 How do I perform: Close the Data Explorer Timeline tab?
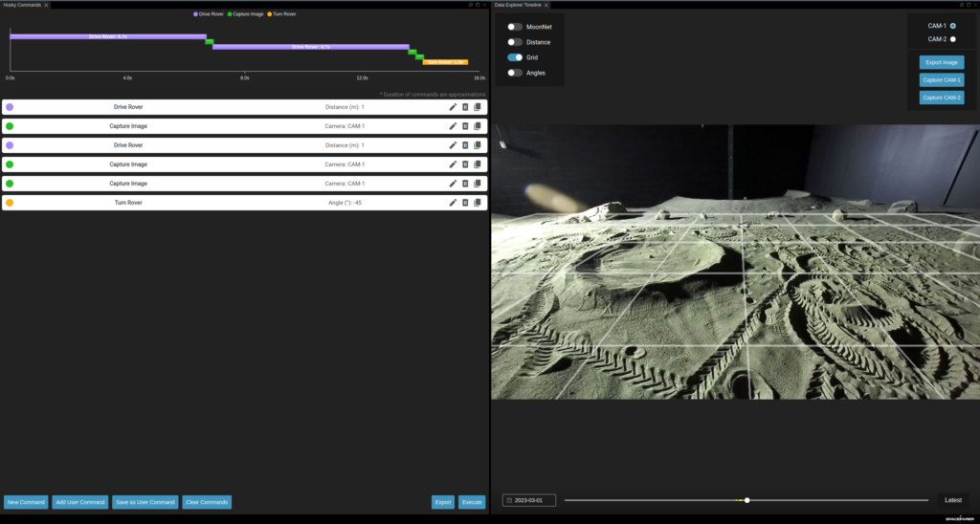pos(546,5)
